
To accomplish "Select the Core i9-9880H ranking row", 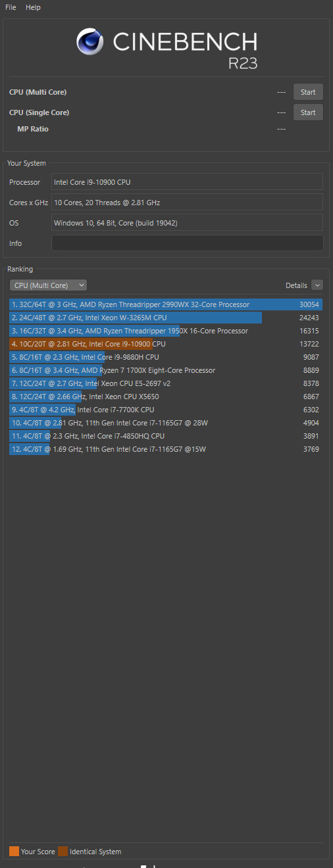I will [x=166, y=357].
